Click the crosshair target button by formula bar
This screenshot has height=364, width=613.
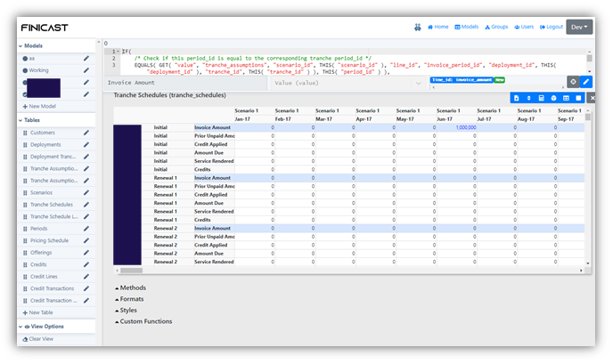tap(573, 82)
